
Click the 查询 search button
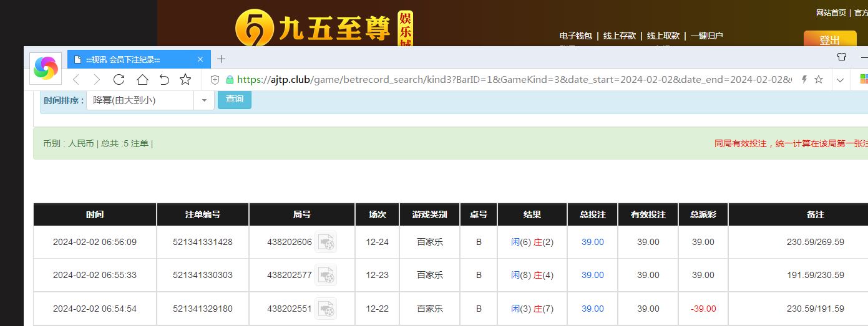235,99
